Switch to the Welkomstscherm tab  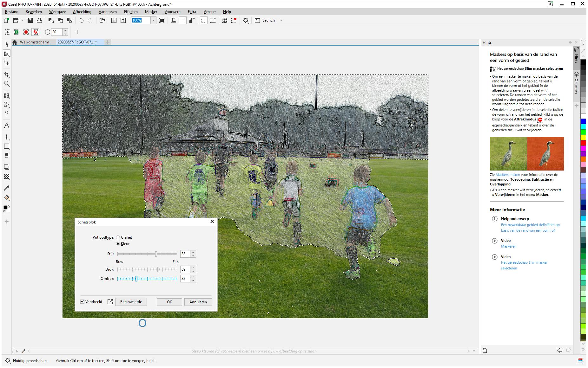34,42
